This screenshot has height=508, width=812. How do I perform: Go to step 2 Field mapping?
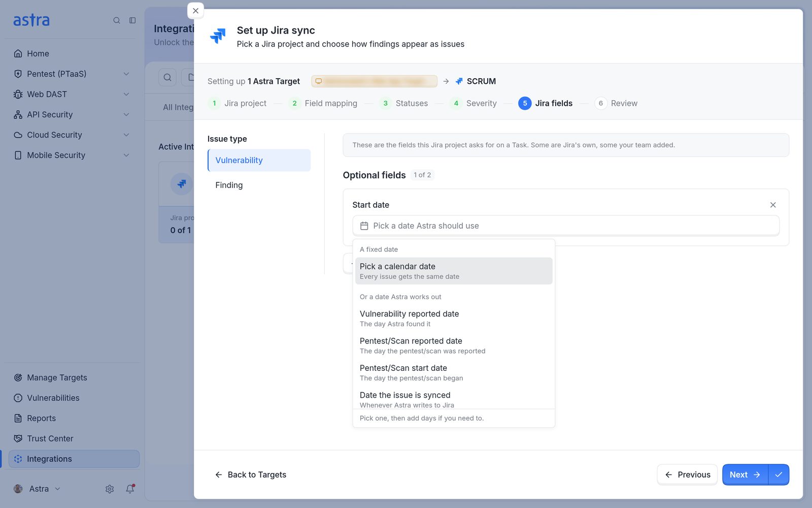tap(323, 103)
